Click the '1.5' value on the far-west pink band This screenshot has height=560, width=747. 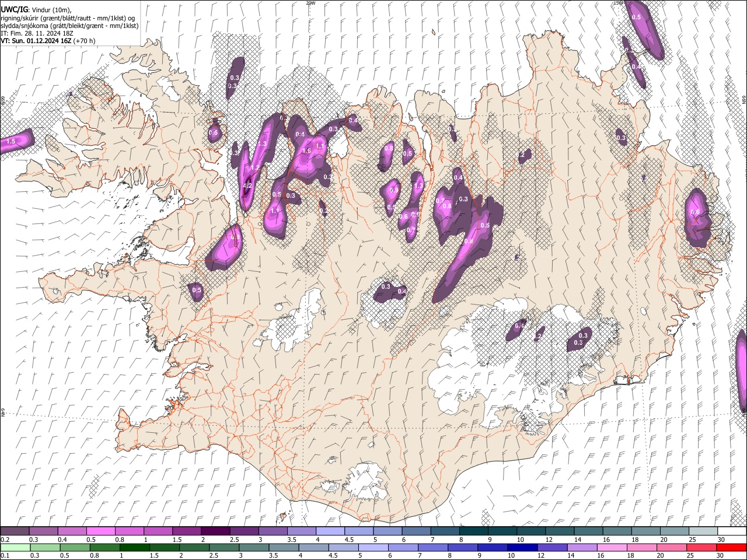11,141
